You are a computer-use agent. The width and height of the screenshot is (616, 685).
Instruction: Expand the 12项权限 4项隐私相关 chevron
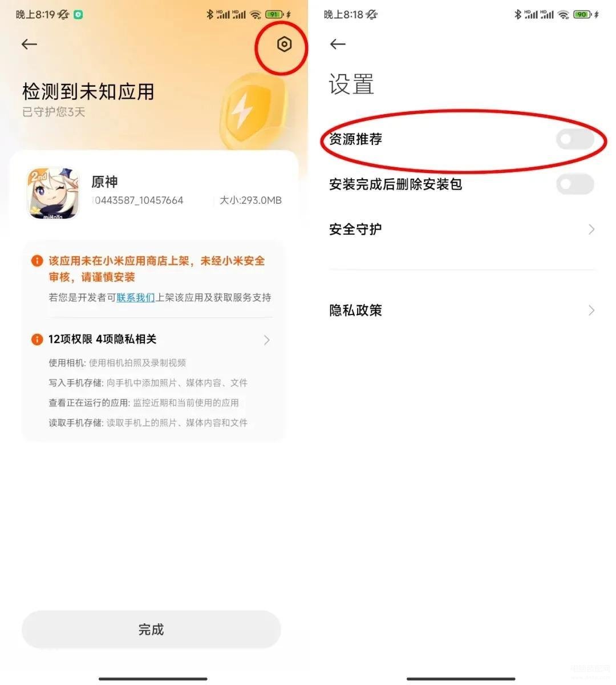pyautogui.click(x=266, y=340)
